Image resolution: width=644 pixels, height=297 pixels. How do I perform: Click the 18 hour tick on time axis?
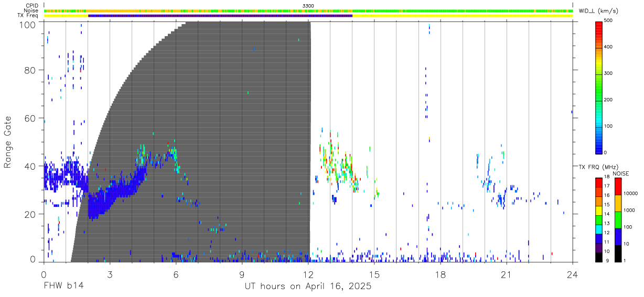click(x=441, y=274)
